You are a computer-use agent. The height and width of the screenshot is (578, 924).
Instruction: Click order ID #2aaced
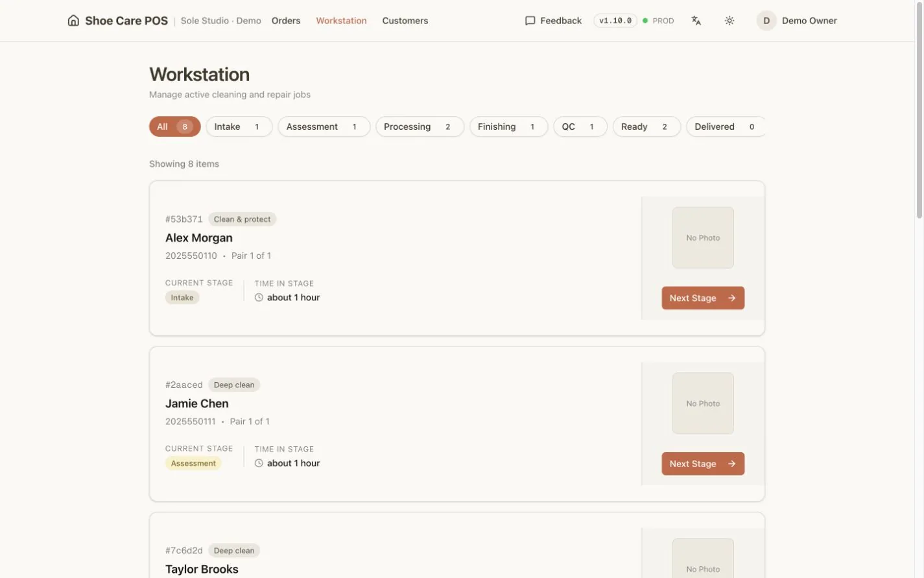[184, 385]
